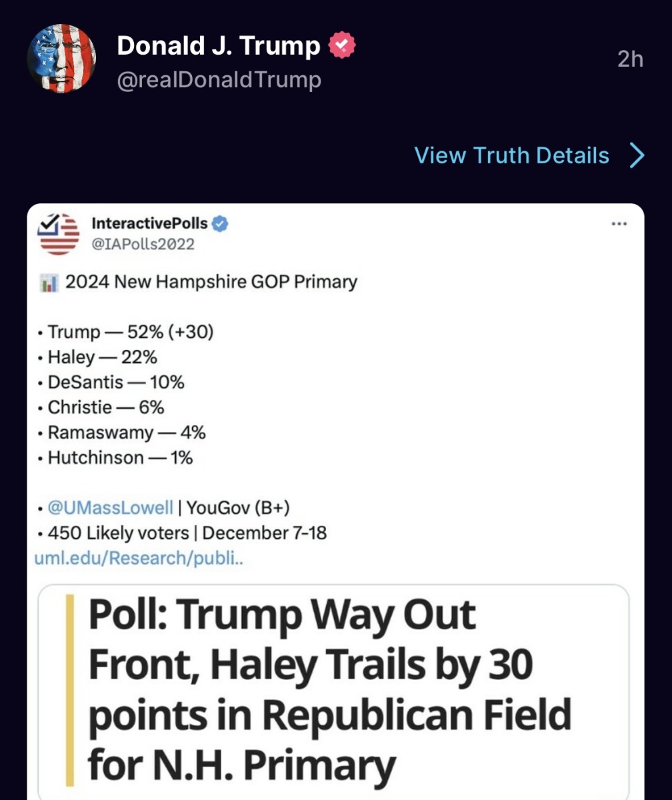Click the pink verified badge beside Trump's name

(x=341, y=45)
